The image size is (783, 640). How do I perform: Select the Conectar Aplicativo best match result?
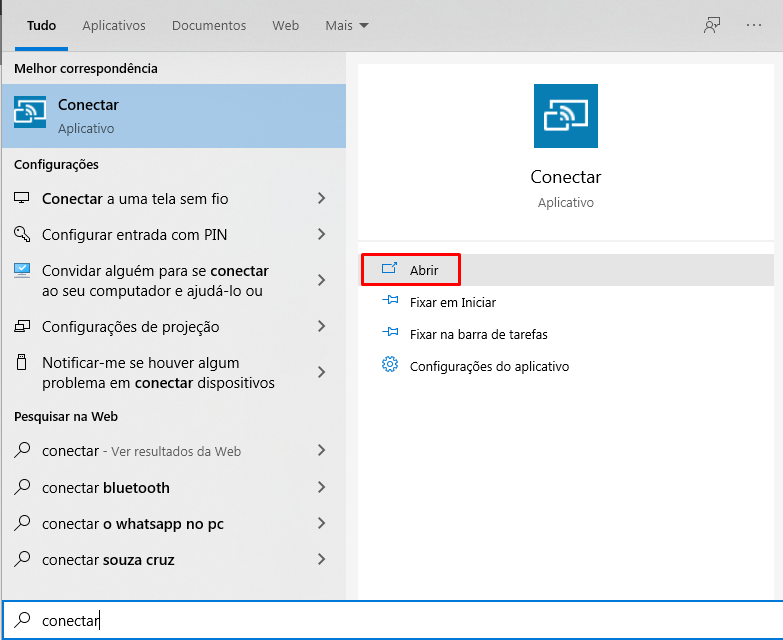coord(174,116)
